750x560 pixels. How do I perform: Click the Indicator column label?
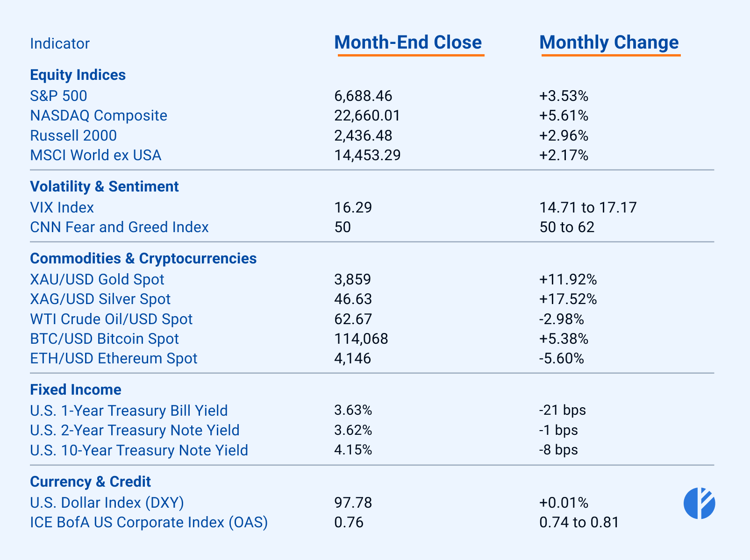60,43
